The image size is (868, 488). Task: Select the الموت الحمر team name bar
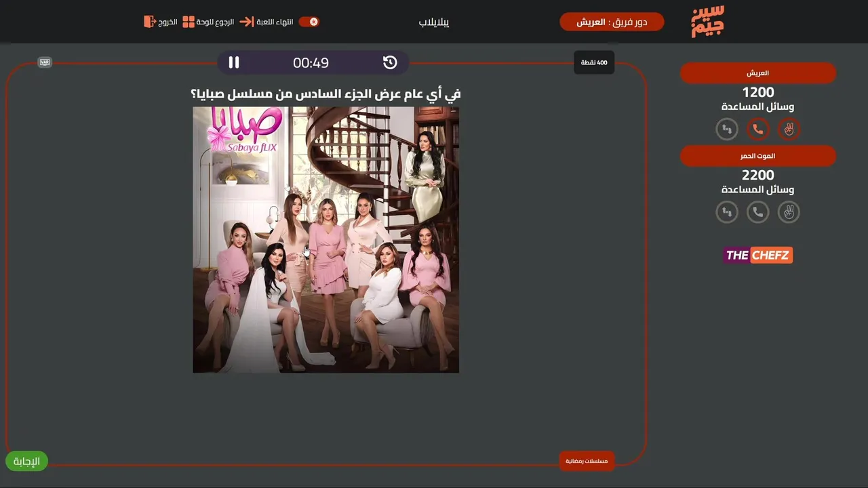pyautogui.click(x=758, y=156)
